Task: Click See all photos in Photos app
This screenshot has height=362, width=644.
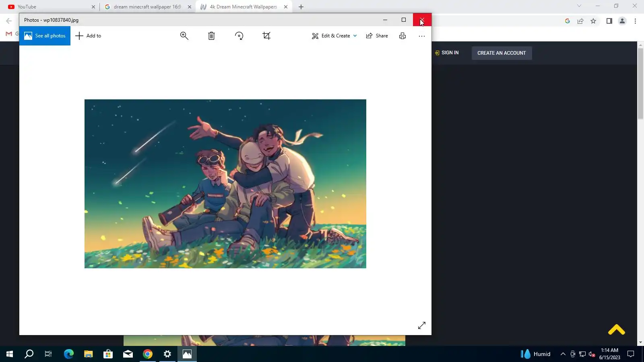Action: 45,36
